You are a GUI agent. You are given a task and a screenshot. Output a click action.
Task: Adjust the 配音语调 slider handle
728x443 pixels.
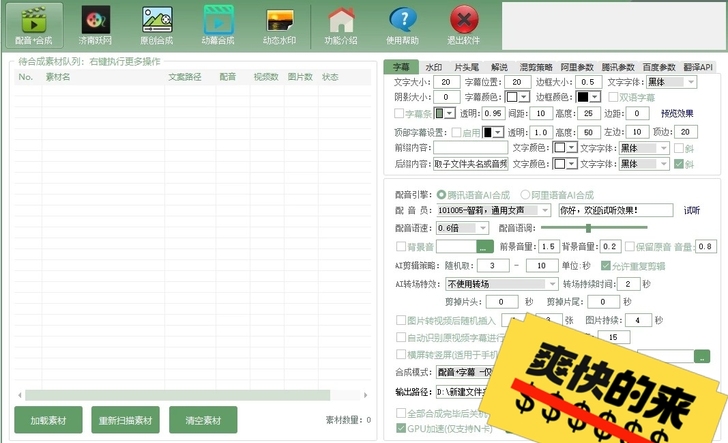[x=588, y=228]
